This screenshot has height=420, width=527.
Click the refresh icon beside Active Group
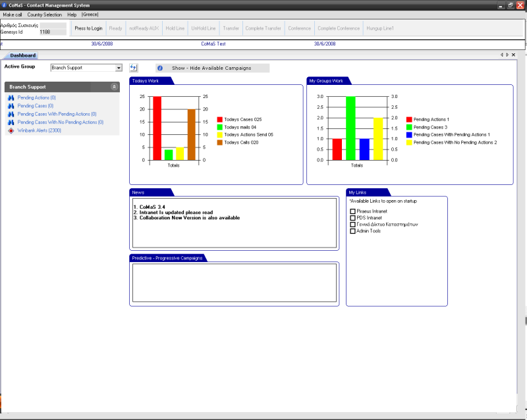click(x=134, y=68)
